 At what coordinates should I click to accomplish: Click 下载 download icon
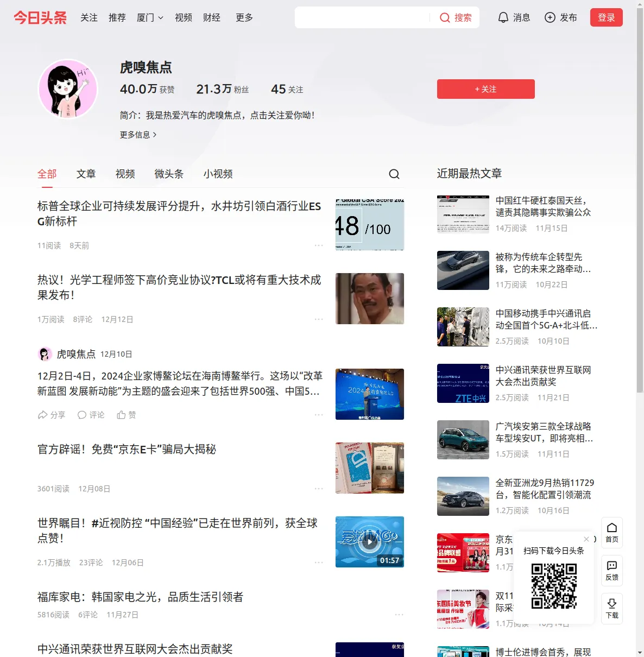coord(612,609)
